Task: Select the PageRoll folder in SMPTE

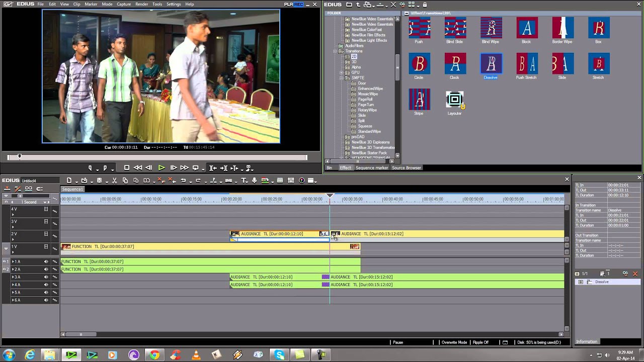Action: point(365,100)
